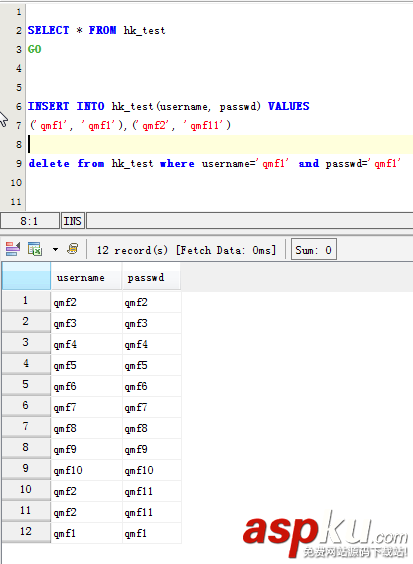
Task: Click passwd cell qmf11 in row 10
Action: [x=151, y=491]
